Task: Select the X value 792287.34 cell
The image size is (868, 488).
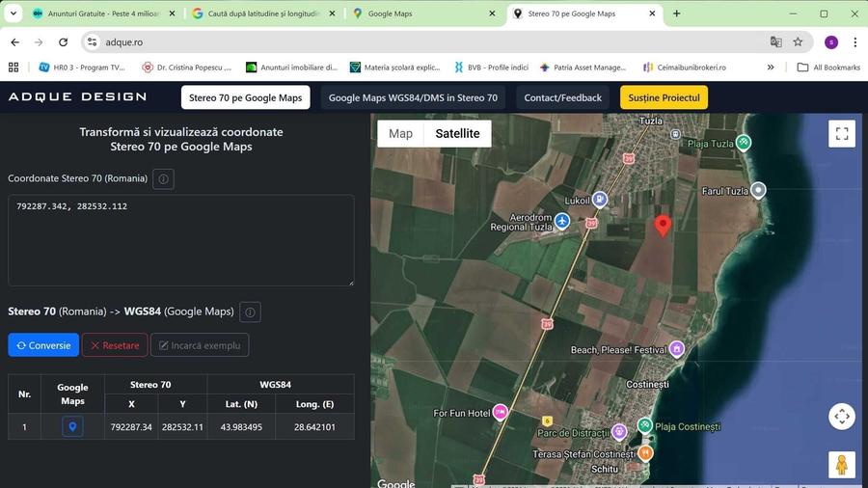Action: [x=131, y=427]
